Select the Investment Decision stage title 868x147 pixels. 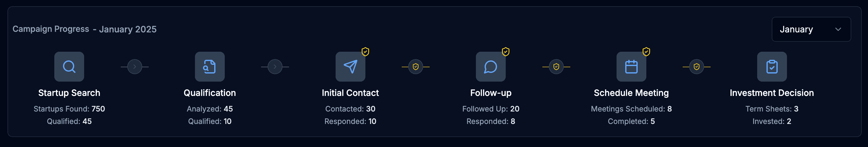772,93
